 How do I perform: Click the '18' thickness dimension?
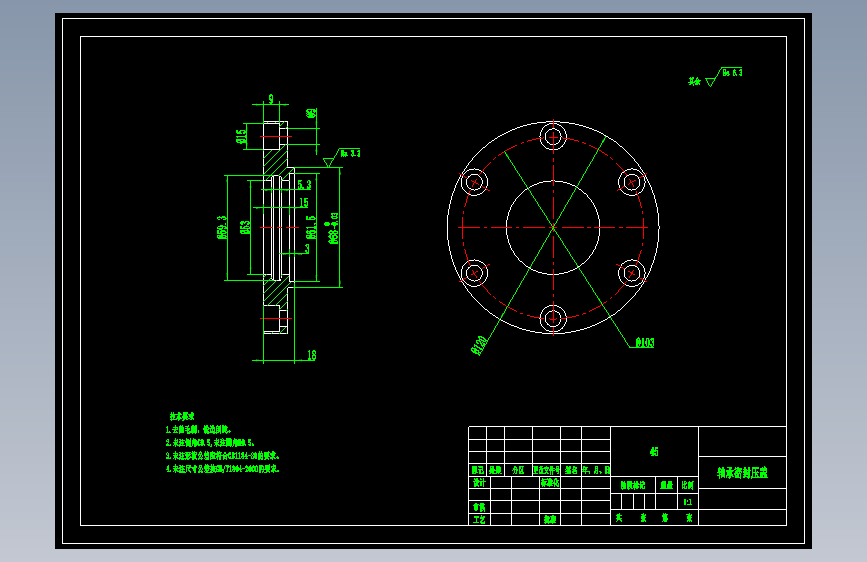(311, 355)
